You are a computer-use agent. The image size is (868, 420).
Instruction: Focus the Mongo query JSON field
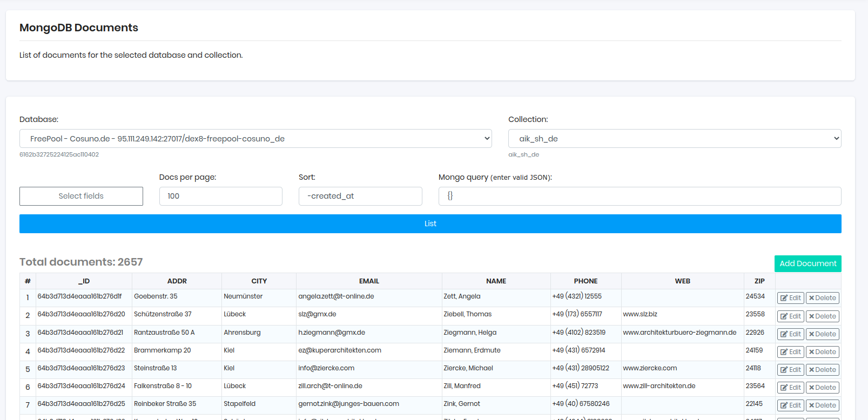tap(640, 196)
